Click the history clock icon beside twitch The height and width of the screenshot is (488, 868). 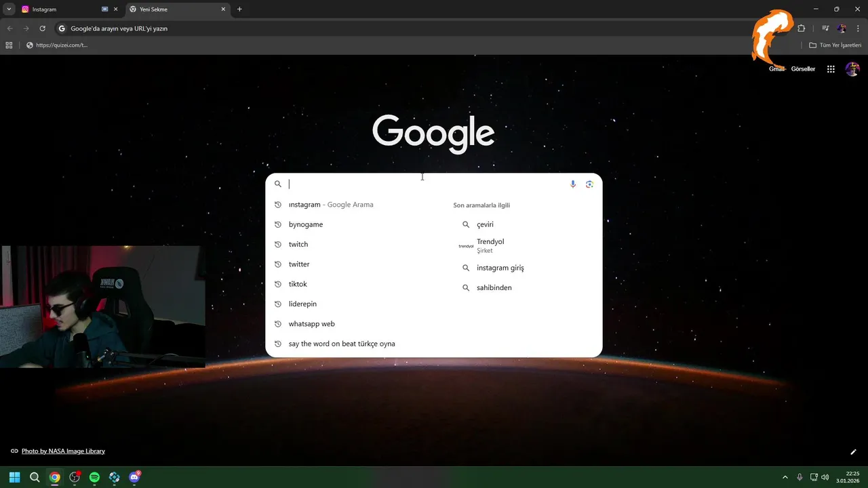(278, 244)
